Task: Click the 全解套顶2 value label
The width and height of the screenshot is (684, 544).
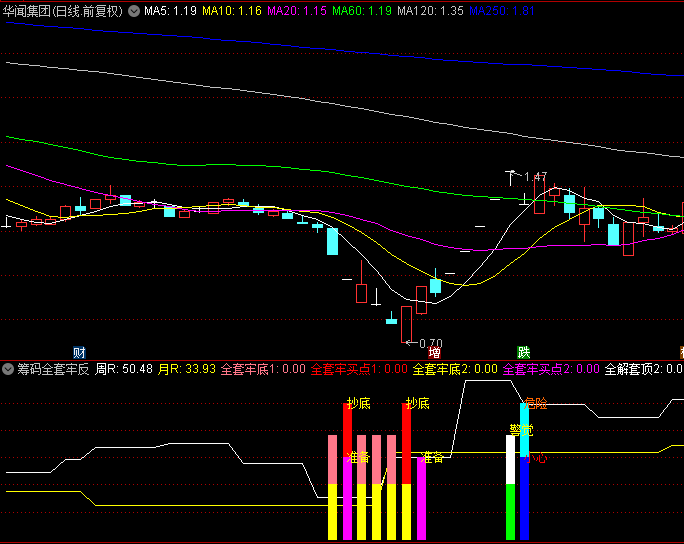Action: click(x=644, y=369)
